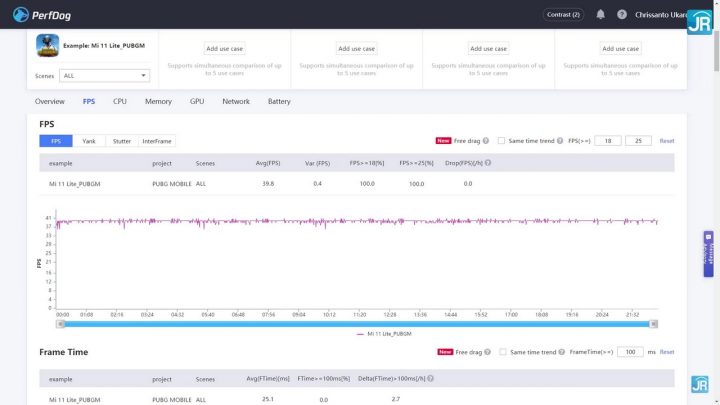The image size is (720, 405).
Task: Switch to the CPU tab
Action: pos(120,101)
